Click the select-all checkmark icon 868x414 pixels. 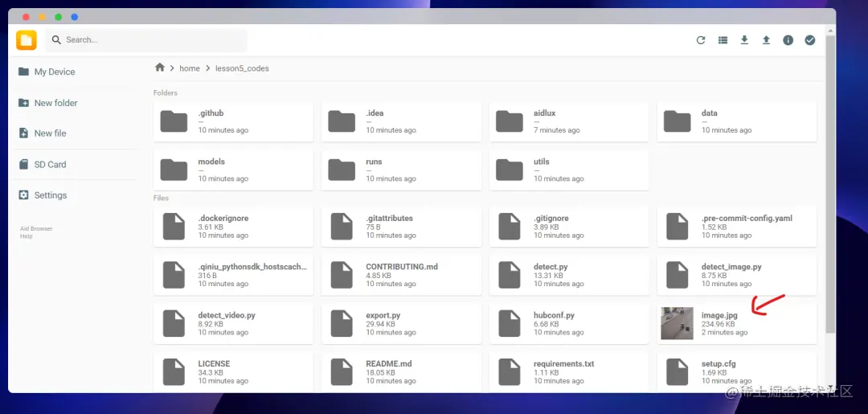point(810,40)
